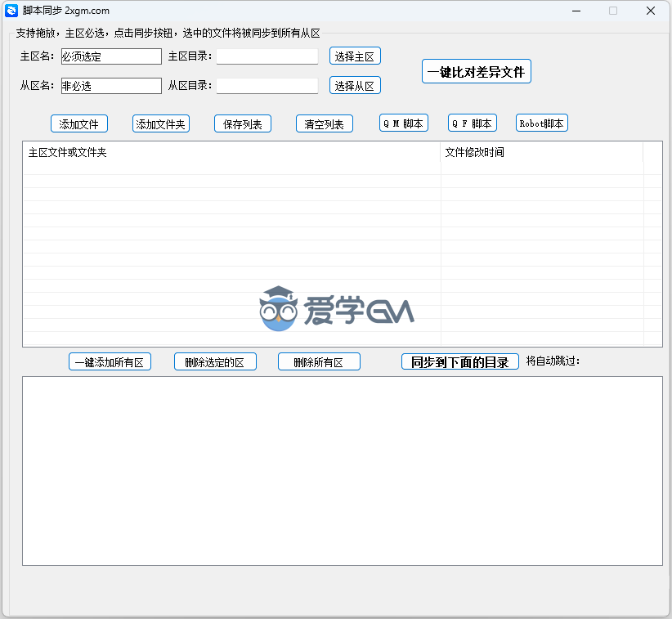Screen dimensions: 672x619
Task: Select the Q M 脚本 button
Action: coord(404,123)
